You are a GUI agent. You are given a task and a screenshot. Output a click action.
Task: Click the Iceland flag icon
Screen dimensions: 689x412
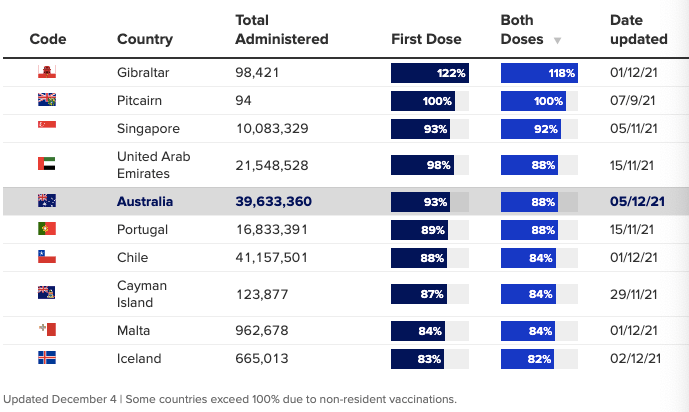47,358
